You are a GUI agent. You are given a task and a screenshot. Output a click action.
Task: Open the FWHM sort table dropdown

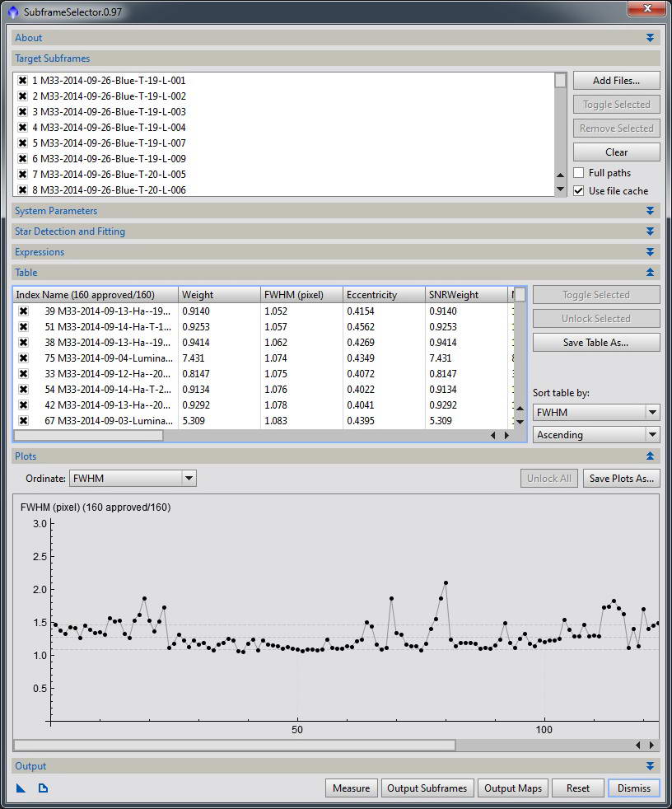click(x=596, y=412)
